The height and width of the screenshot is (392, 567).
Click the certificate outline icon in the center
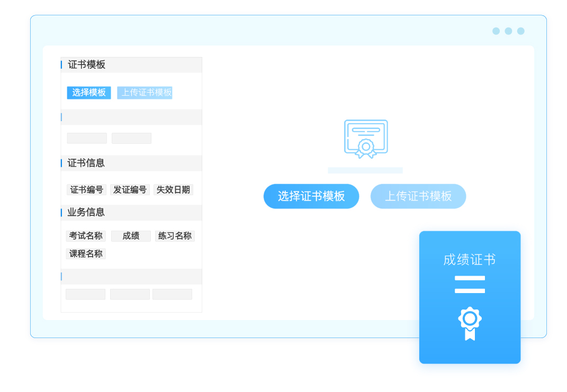pos(365,139)
